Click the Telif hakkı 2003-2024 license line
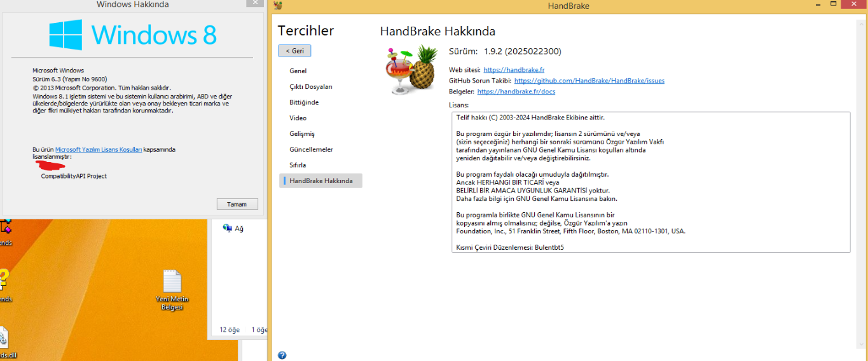 [x=530, y=118]
